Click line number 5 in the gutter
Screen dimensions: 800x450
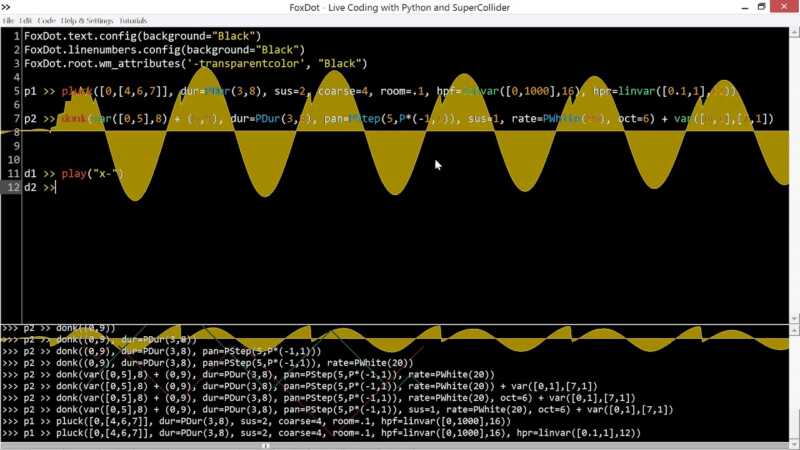point(16,91)
